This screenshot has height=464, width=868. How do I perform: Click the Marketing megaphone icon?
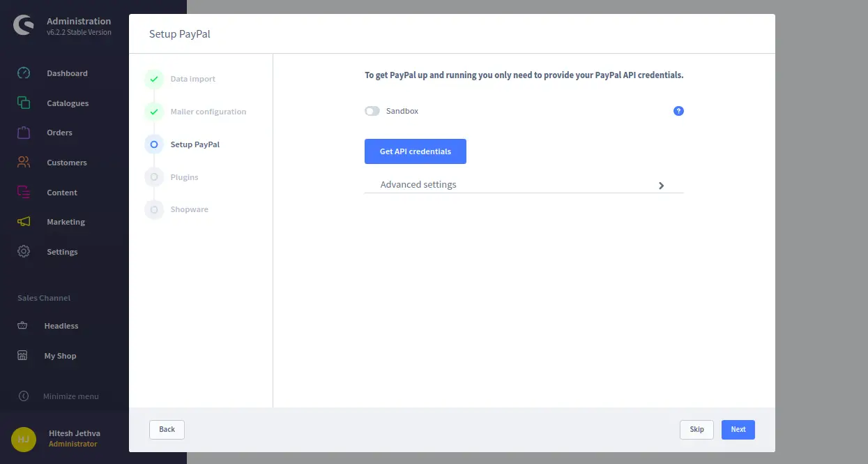pos(24,222)
